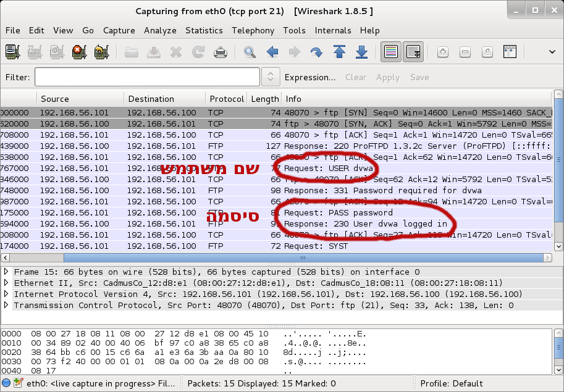Jump to the last packet
This screenshot has height=392, width=564.
(361, 52)
